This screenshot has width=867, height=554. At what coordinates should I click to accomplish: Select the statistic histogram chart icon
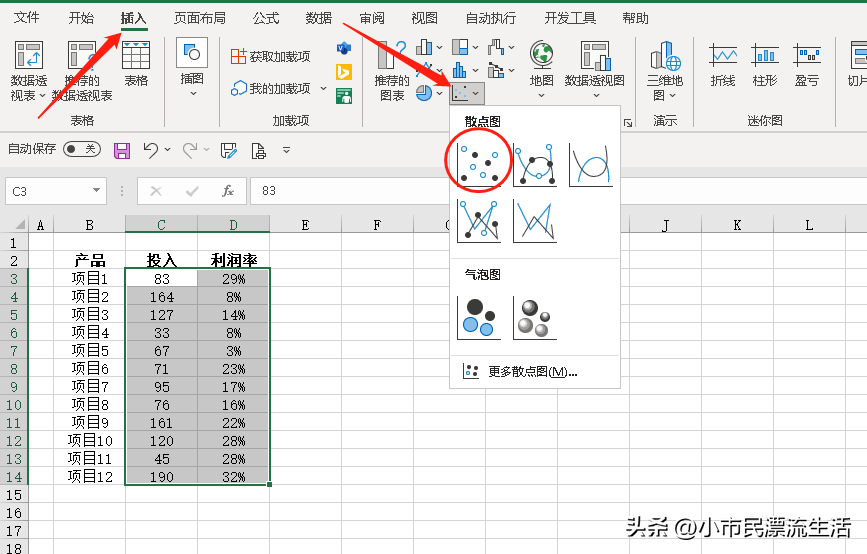tap(459, 70)
